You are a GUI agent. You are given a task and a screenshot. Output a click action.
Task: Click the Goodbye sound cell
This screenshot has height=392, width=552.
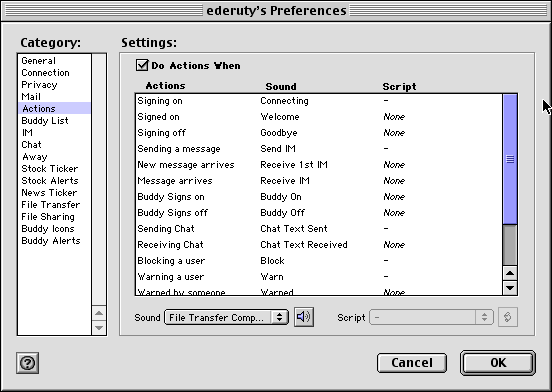[279, 133]
